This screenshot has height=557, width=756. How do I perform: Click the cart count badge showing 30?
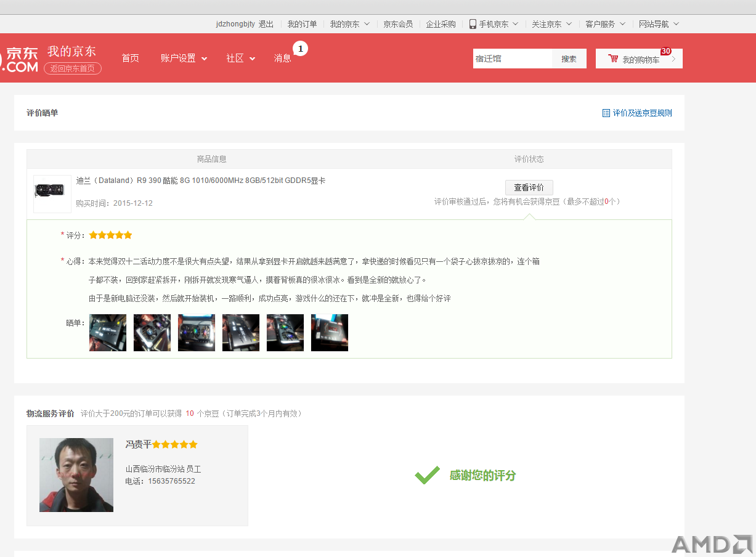665,51
